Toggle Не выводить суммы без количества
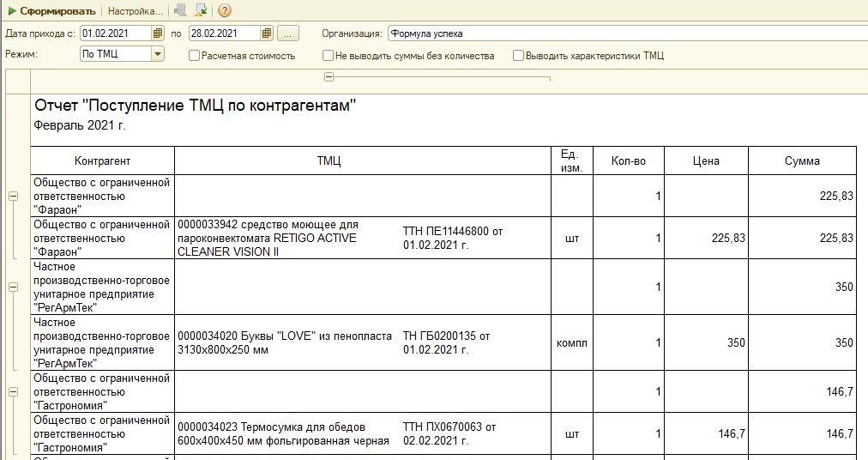 point(329,56)
